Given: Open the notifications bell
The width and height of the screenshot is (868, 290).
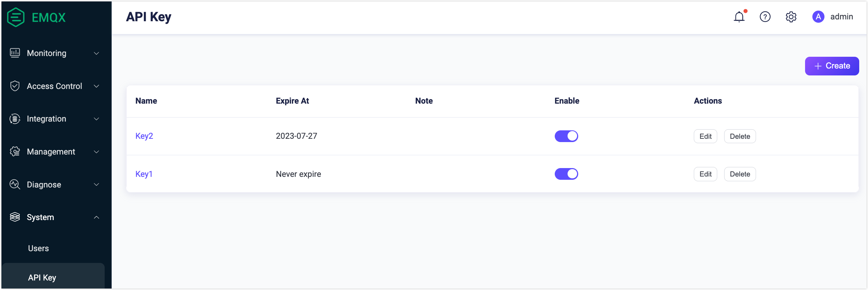Looking at the screenshot, I should click(739, 17).
